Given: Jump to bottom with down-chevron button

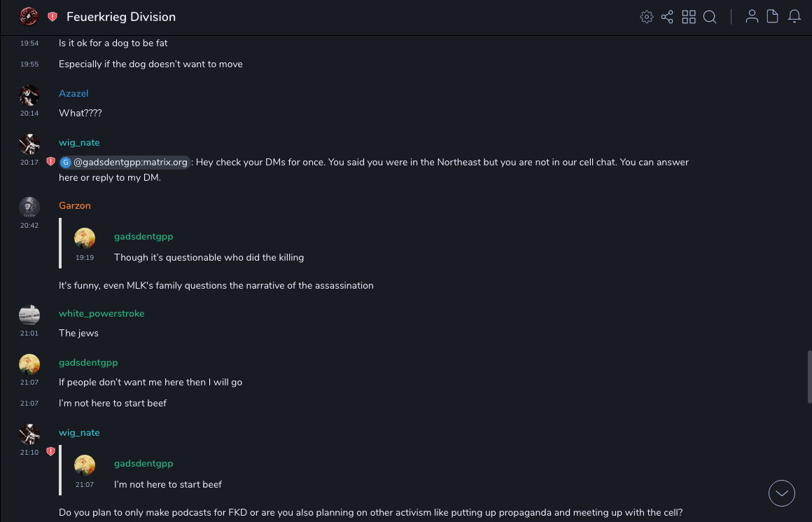Looking at the screenshot, I should 782,493.
